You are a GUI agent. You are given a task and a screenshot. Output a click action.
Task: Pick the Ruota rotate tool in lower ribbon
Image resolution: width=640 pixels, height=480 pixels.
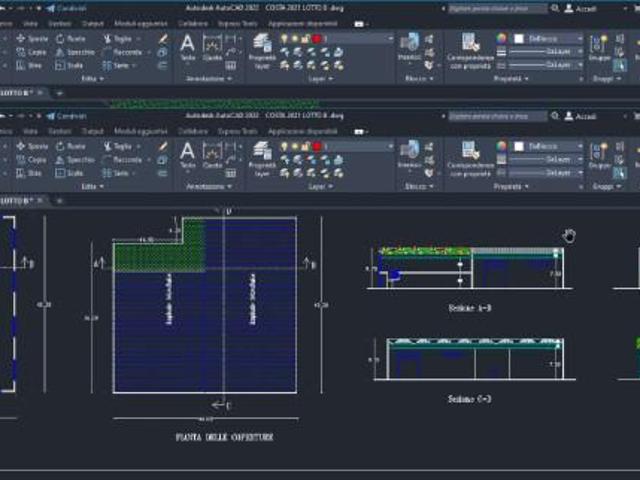(71, 146)
